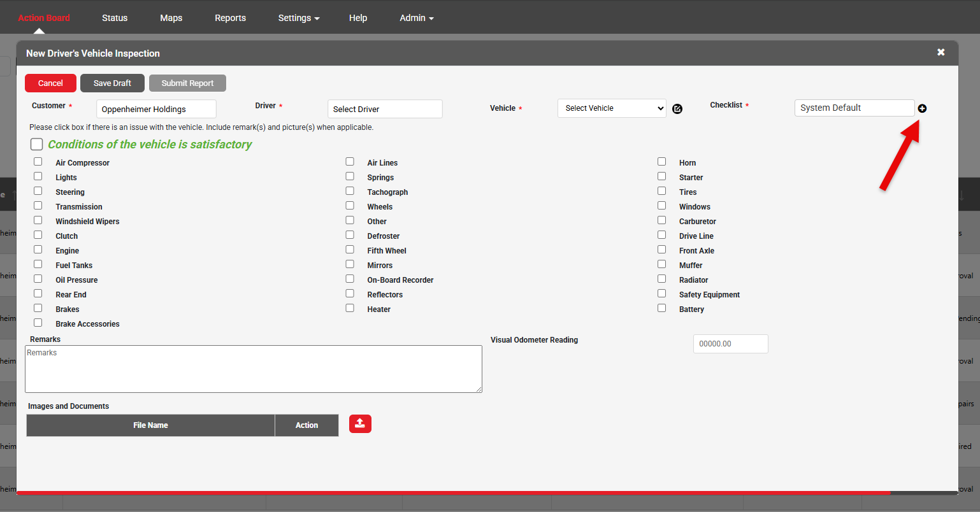Open the Select Driver field
This screenshot has height=512, width=980.
[385, 109]
